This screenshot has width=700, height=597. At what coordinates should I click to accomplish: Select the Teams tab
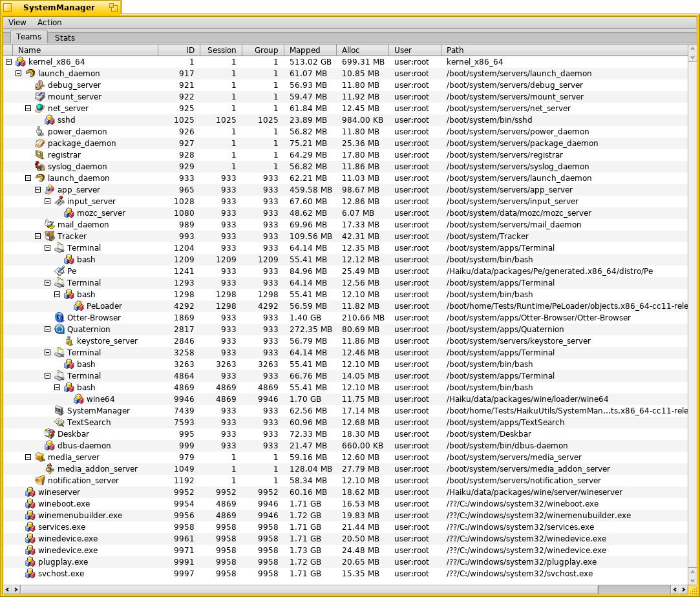pyautogui.click(x=28, y=37)
